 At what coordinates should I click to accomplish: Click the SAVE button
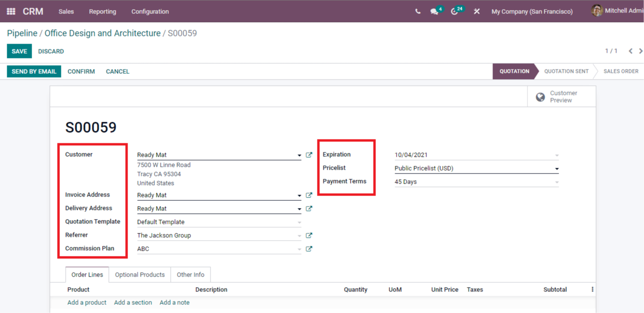click(x=19, y=51)
